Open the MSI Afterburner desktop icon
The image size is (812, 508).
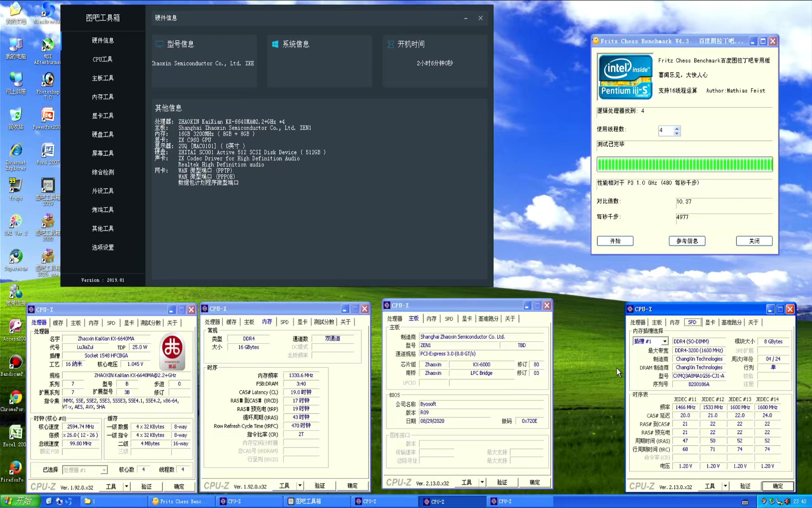[48, 51]
